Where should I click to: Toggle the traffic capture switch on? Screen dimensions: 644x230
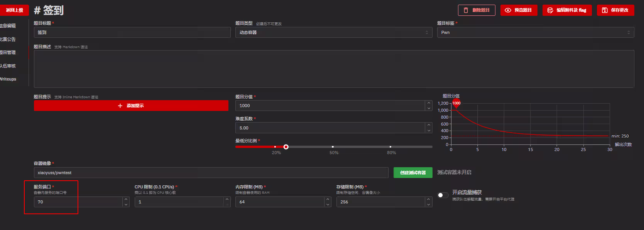(443, 195)
